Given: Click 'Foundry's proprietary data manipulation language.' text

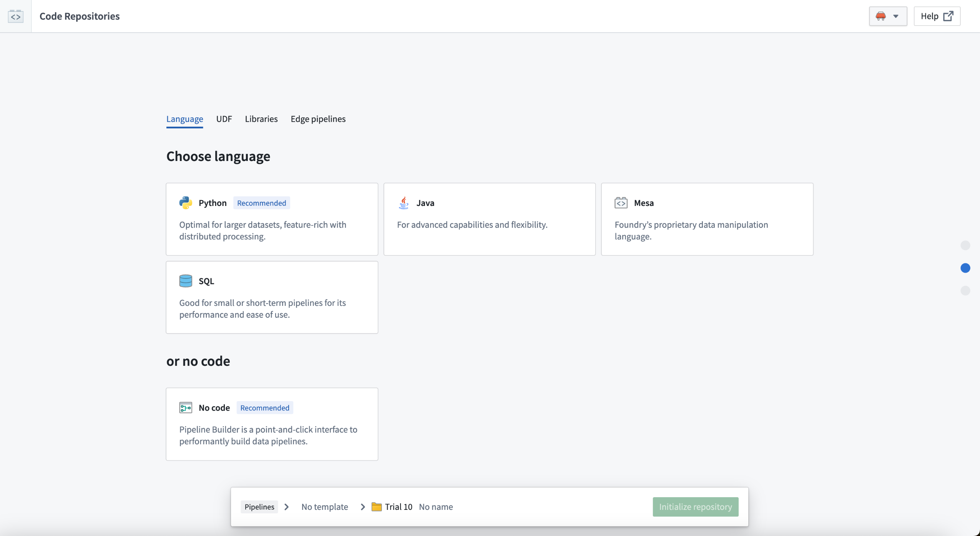Looking at the screenshot, I should pyautogui.click(x=691, y=231).
